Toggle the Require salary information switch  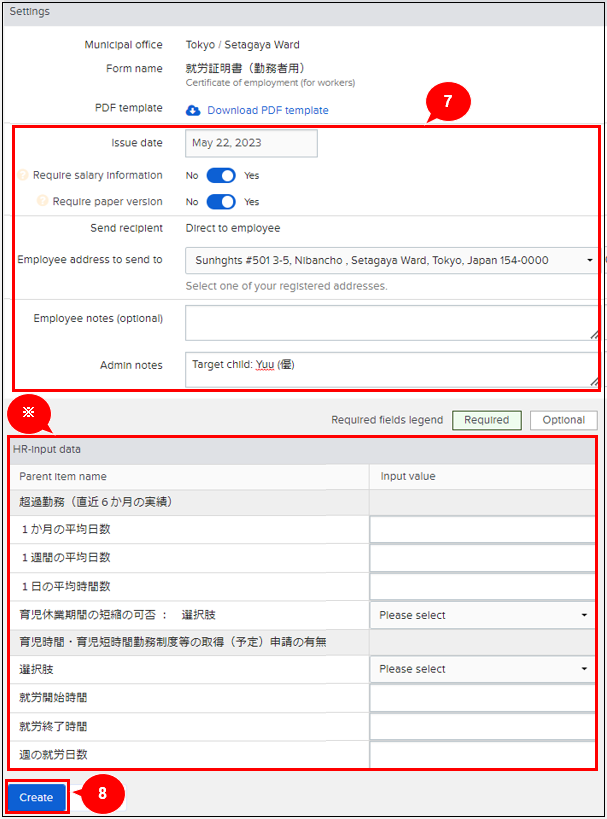pyautogui.click(x=221, y=175)
